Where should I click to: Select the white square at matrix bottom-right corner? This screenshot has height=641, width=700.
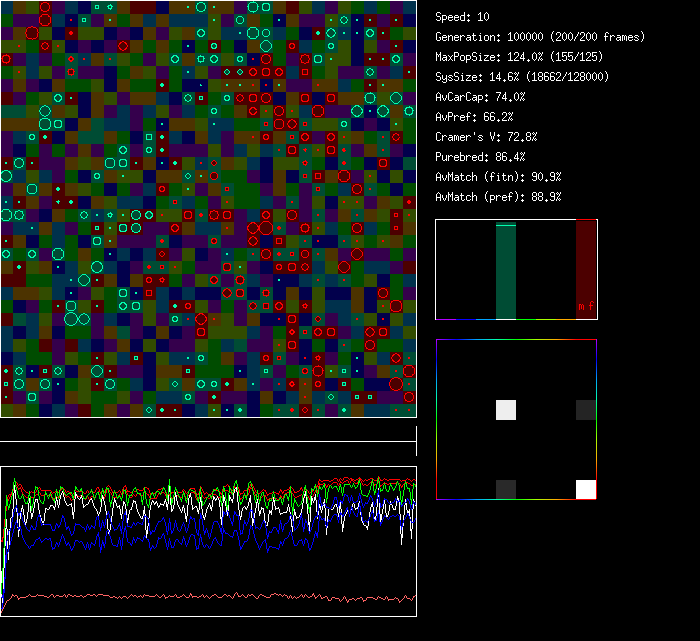click(x=586, y=489)
